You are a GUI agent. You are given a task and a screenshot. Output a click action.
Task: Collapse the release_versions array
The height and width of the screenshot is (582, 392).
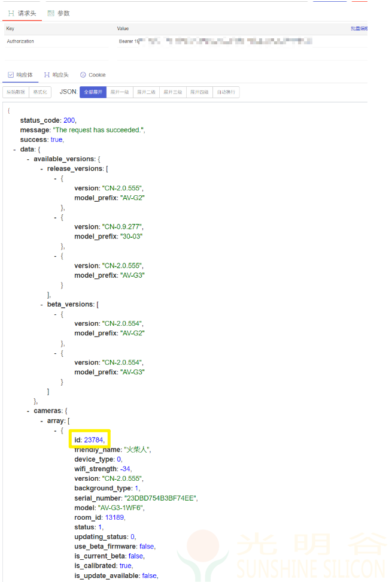(x=42, y=168)
